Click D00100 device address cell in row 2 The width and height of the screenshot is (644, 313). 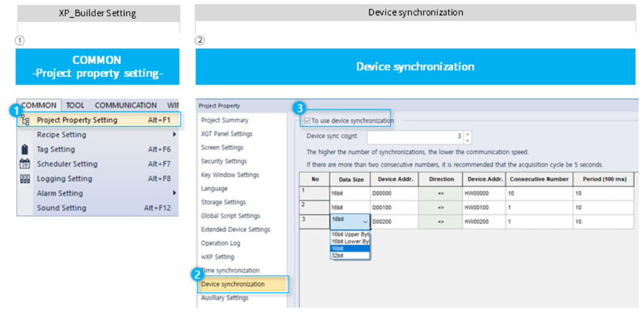pos(394,208)
